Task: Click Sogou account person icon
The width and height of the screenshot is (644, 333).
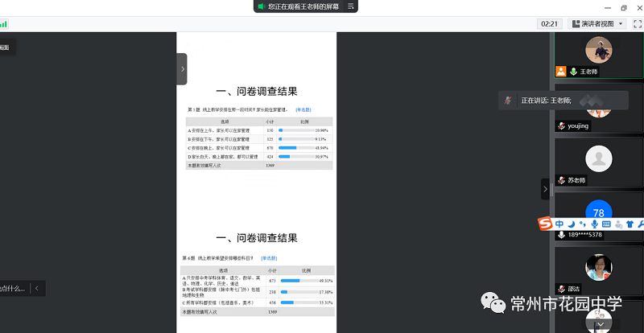Action: click(618, 224)
